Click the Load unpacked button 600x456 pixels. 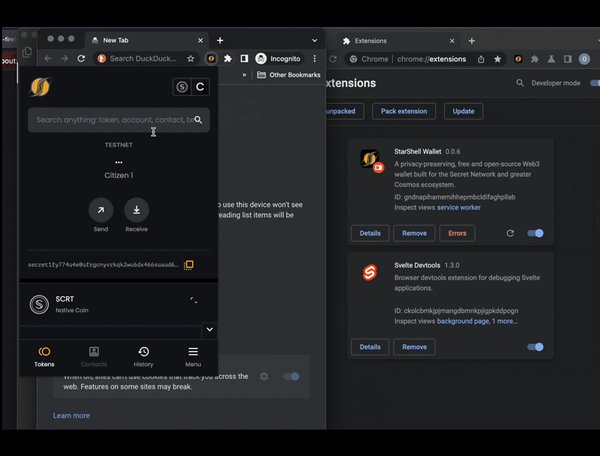344,111
